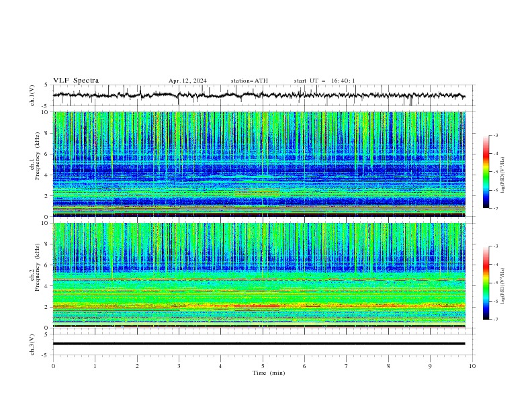This screenshot has height=411, width=532.
Task: Click time axis tick label '2'
Action: (x=137, y=366)
